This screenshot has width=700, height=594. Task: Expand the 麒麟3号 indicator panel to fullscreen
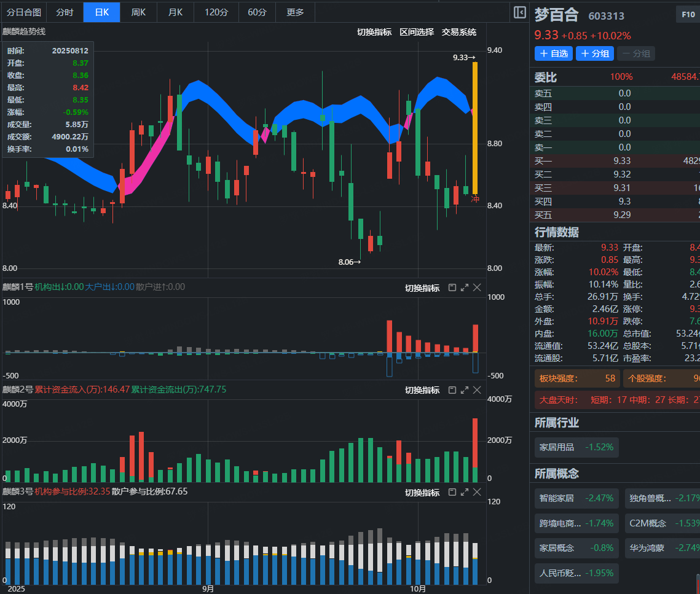(x=465, y=492)
